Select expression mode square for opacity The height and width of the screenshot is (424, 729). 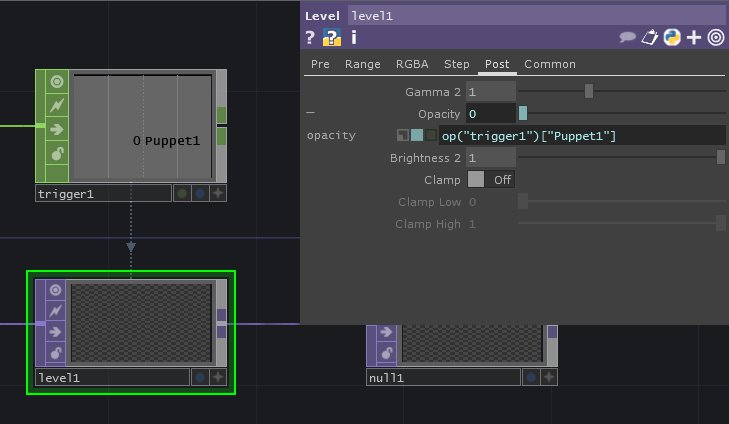pyautogui.click(x=417, y=135)
